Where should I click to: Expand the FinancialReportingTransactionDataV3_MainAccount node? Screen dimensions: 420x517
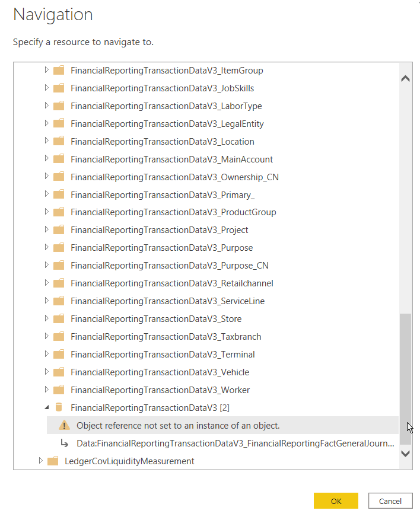coord(46,159)
